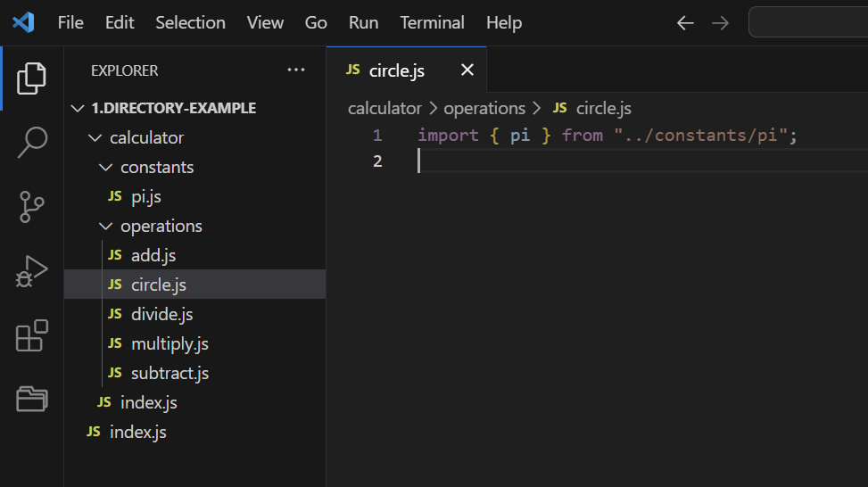
Task: Open the Extensions view
Action: [31, 335]
